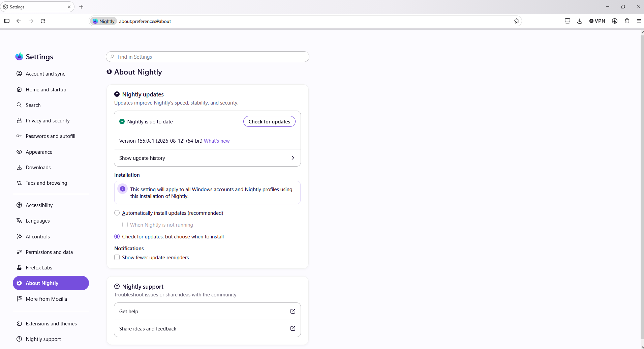Go to Search settings category

[x=51, y=105]
